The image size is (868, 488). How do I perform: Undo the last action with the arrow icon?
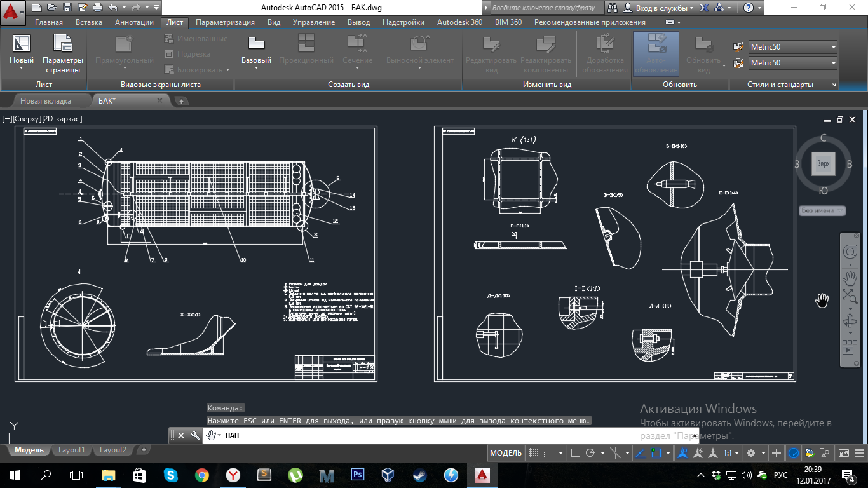(112, 8)
